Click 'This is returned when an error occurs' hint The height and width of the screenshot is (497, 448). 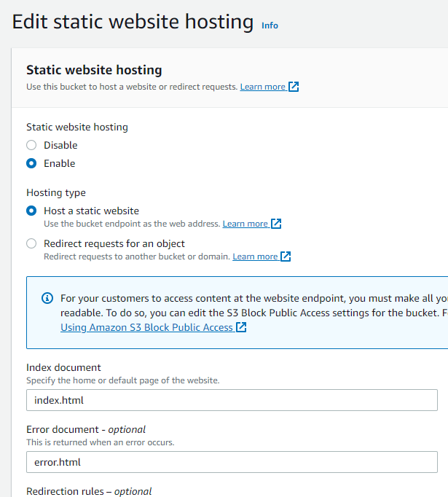click(101, 442)
